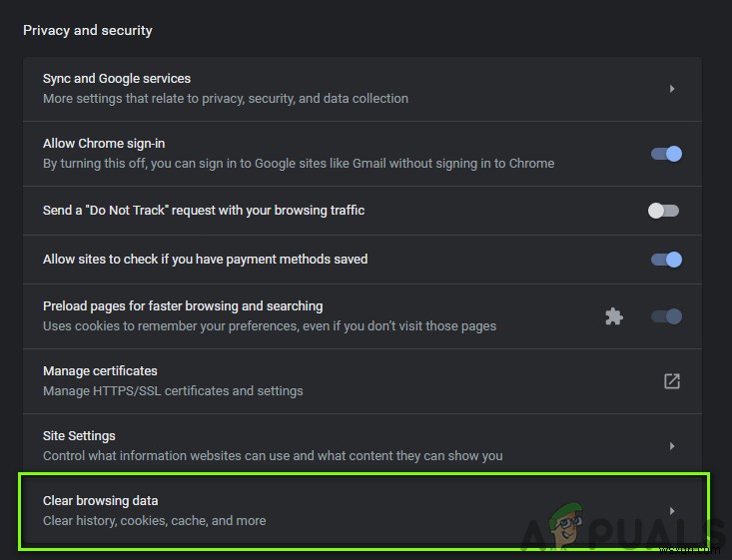Viewport: 732px width, 560px height.
Task: Select the Site Settings title text
Action: [x=79, y=436]
